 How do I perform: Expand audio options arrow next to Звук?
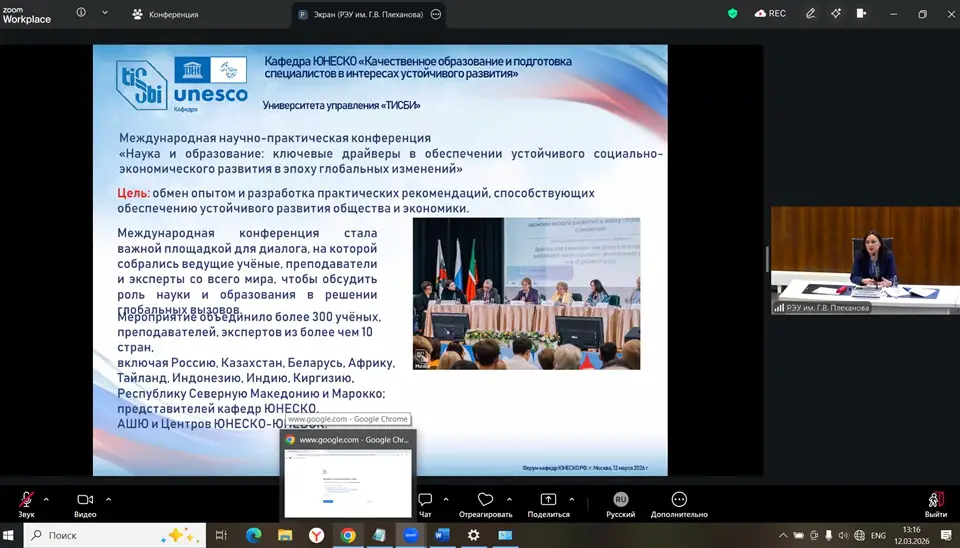pyautogui.click(x=46, y=498)
